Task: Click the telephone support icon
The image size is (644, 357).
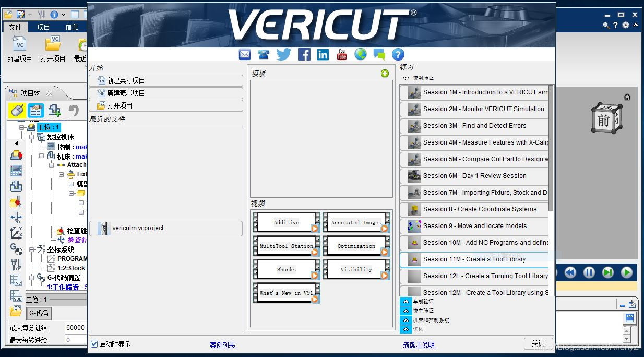Action: point(264,54)
